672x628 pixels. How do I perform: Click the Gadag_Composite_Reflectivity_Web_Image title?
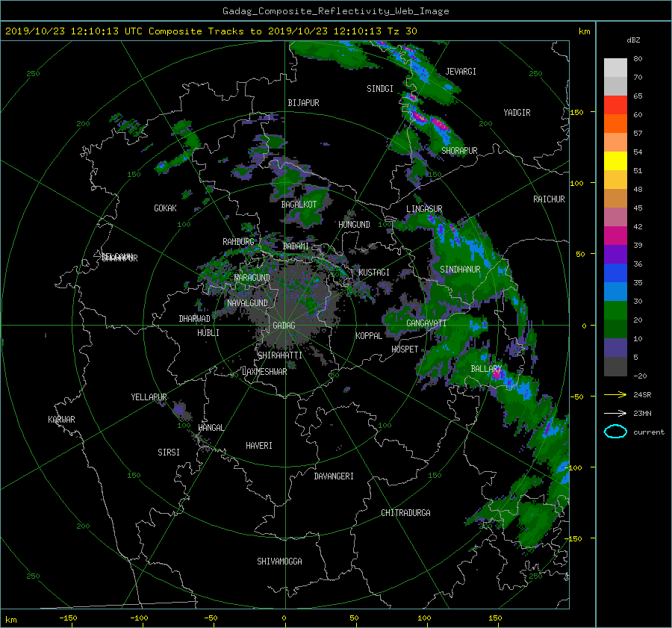(335, 11)
